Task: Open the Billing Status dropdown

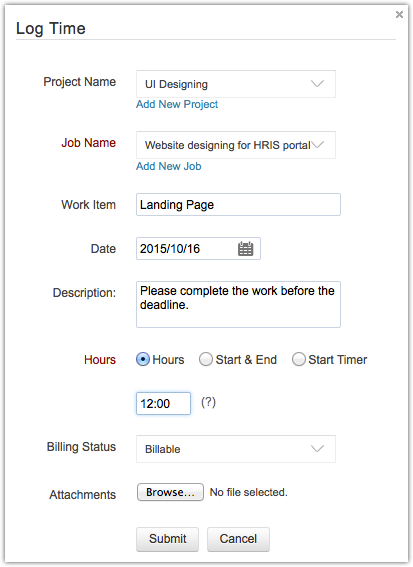Action: tap(236, 449)
